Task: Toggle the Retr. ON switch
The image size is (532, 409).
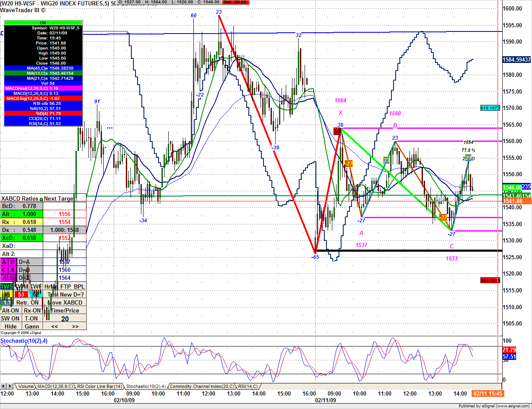Action: point(27,302)
